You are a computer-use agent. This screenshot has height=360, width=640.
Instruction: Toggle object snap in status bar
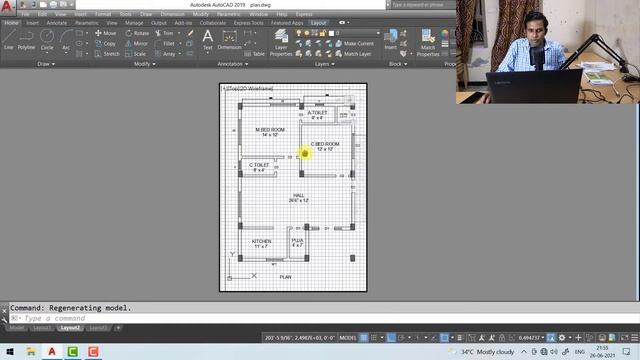[444, 338]
